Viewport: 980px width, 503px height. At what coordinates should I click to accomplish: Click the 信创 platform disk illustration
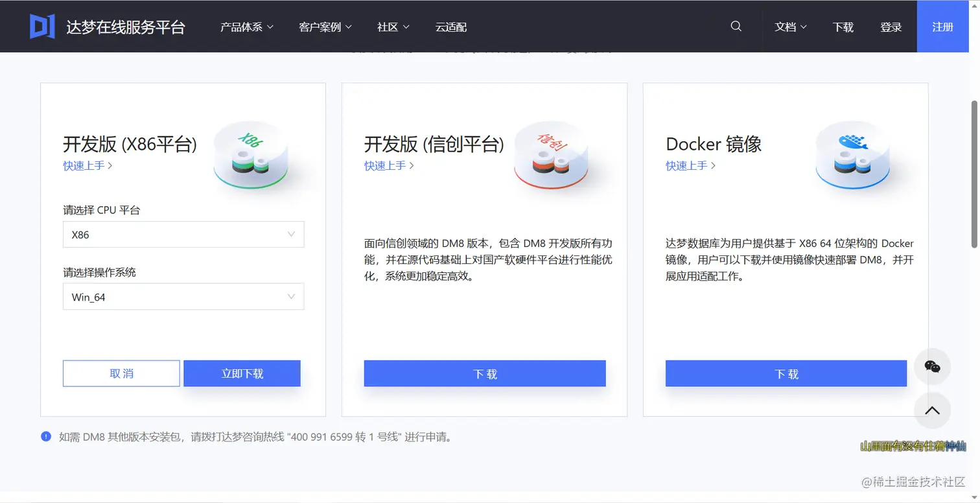coord(552,156)
